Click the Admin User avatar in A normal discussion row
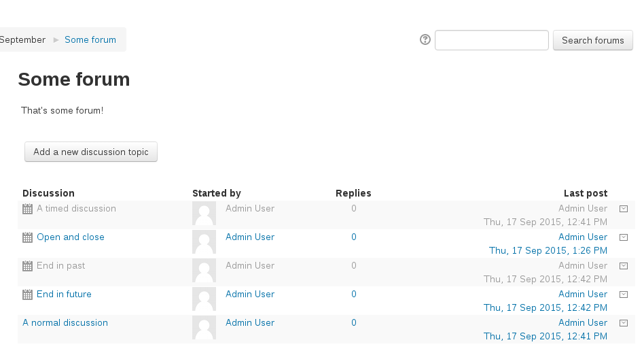 coord(204,327)
